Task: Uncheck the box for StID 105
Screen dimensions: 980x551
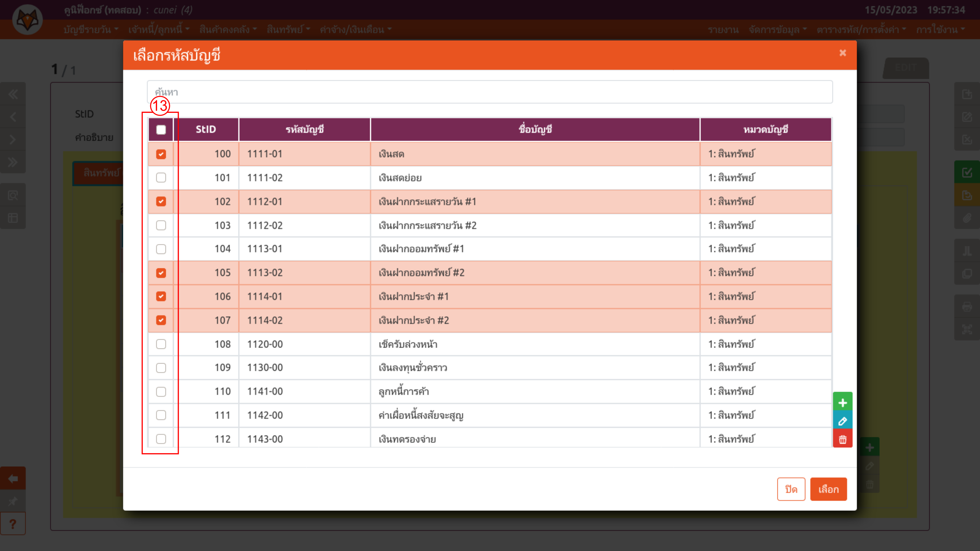Action: [161, 273]
